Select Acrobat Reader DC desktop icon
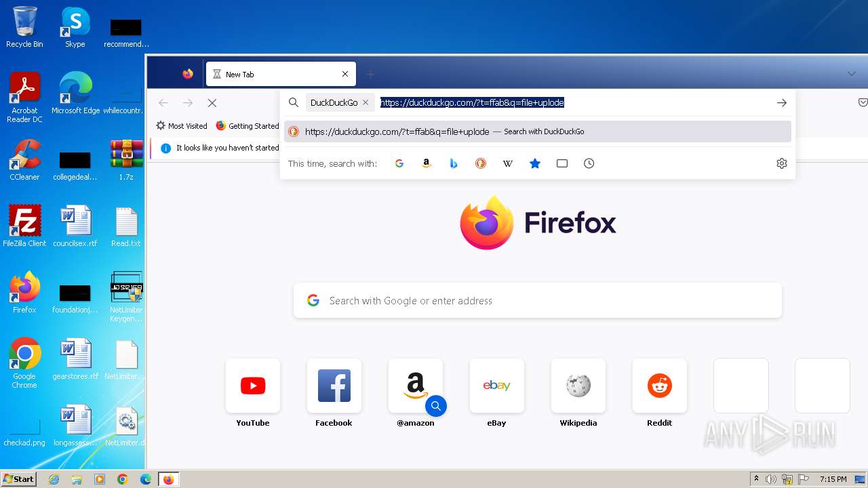 (24, 97)
